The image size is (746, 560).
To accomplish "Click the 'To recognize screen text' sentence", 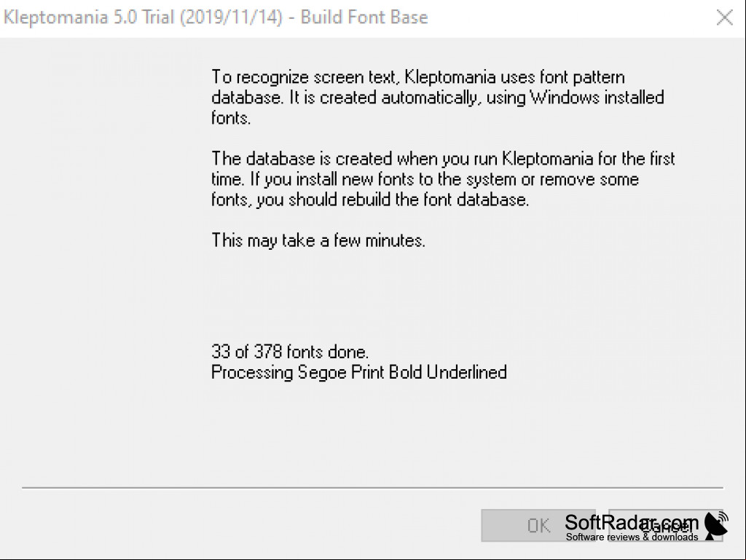I will 417,77.
